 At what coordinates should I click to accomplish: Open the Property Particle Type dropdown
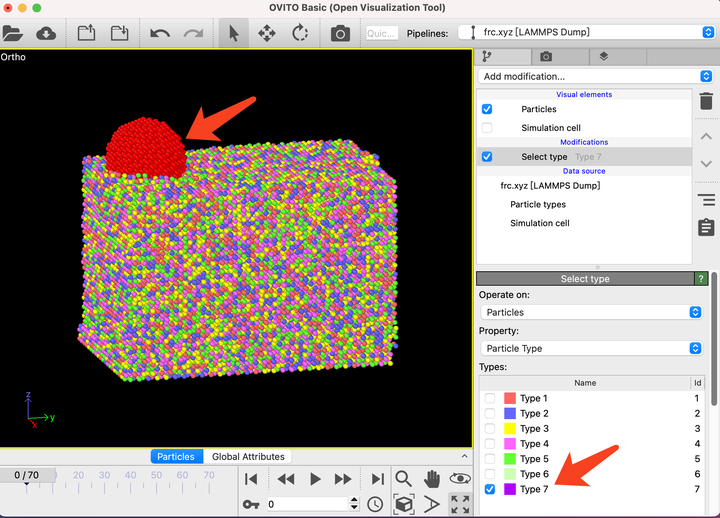coord(591,348)
